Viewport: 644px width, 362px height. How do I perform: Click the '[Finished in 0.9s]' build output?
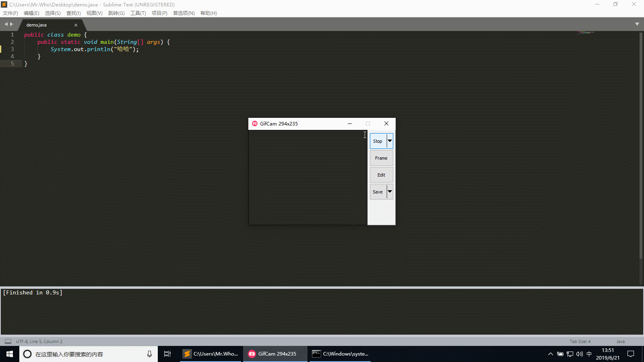(x=33, y=292)
